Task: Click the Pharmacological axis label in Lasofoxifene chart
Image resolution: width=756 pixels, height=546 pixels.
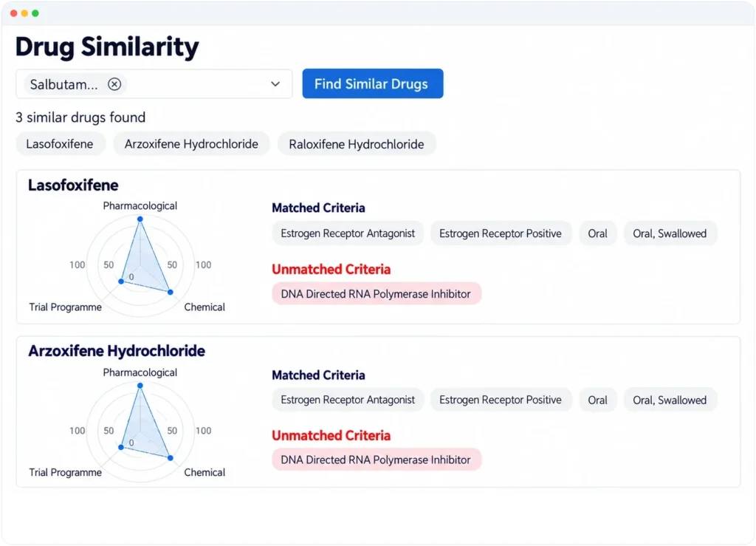Action: 140,206
